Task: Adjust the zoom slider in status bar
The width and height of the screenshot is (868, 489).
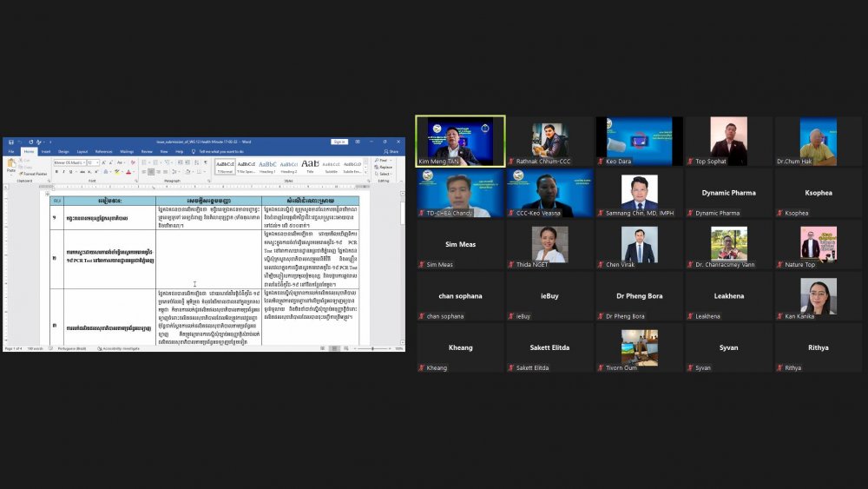Action: tap(373, 348)
